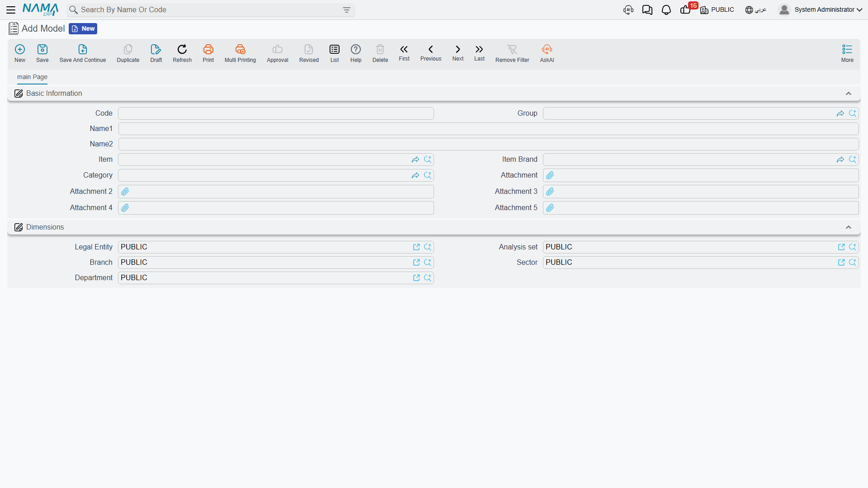Open AskAI assistant
868x488 pixels.
547,53
